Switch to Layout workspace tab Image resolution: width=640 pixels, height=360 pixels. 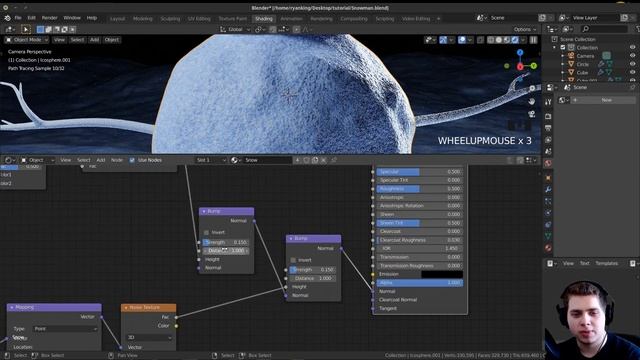click(118, 19)
